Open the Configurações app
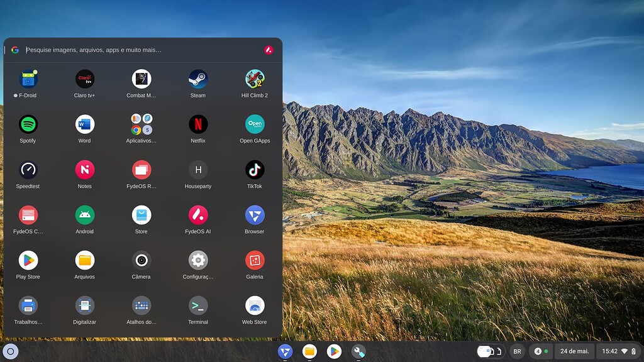Image resolution: width=644 pixels, height=362 pixels. 197,261
